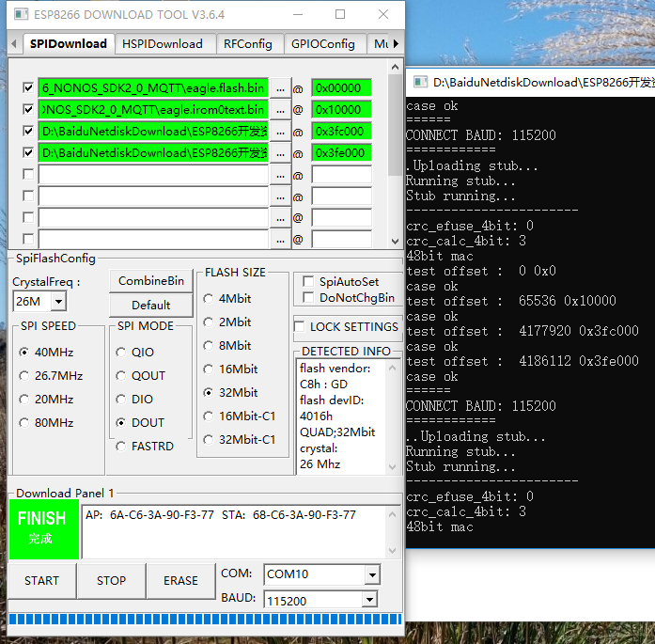Screen dimensions: 655x644
Task: Uncheck the eagle.irom0text.bin file checkbox
Action: 28,109
